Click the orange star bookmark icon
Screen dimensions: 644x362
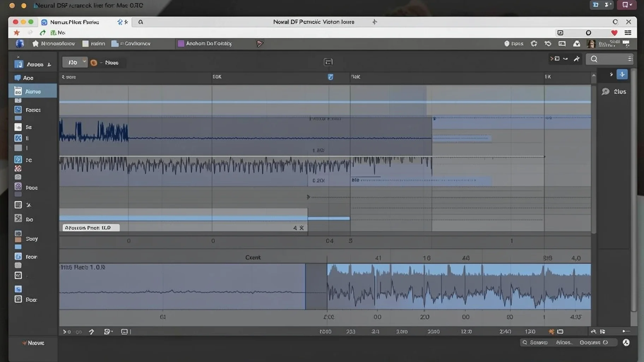coord(17,33)
